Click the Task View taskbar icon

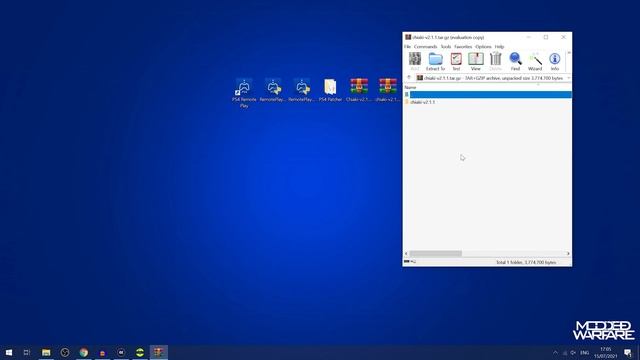tap(27, 352)
